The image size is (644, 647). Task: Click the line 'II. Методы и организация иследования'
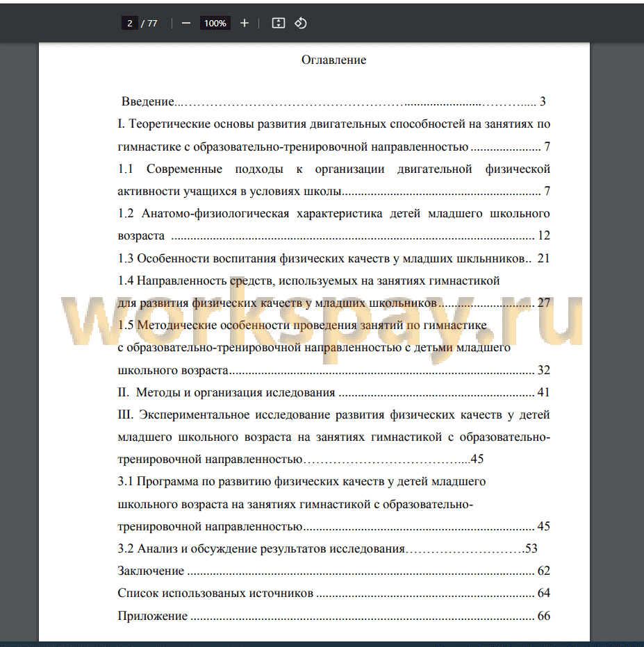[x=333, y=392]
